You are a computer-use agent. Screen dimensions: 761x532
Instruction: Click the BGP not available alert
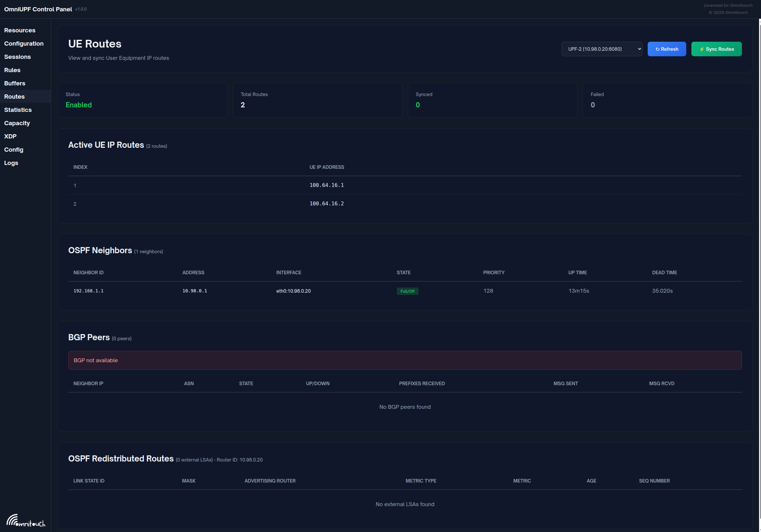(x=405, y=360)
